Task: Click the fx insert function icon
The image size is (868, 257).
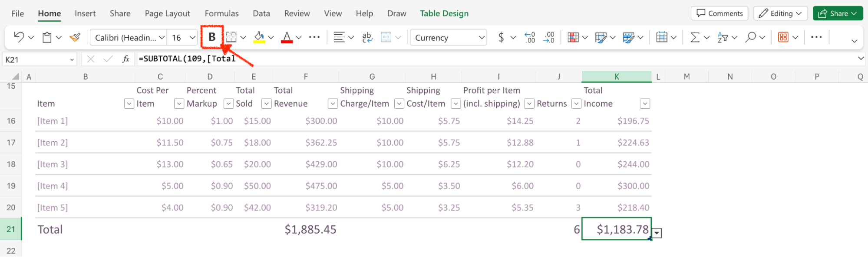Action: [x=126, y=59]
